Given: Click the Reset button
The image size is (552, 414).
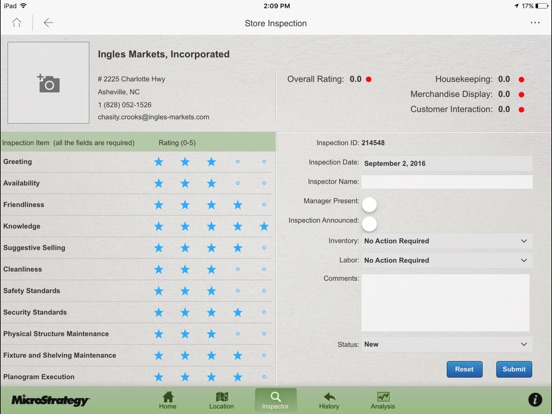Looking at the screenshot, I should point(465,369).
